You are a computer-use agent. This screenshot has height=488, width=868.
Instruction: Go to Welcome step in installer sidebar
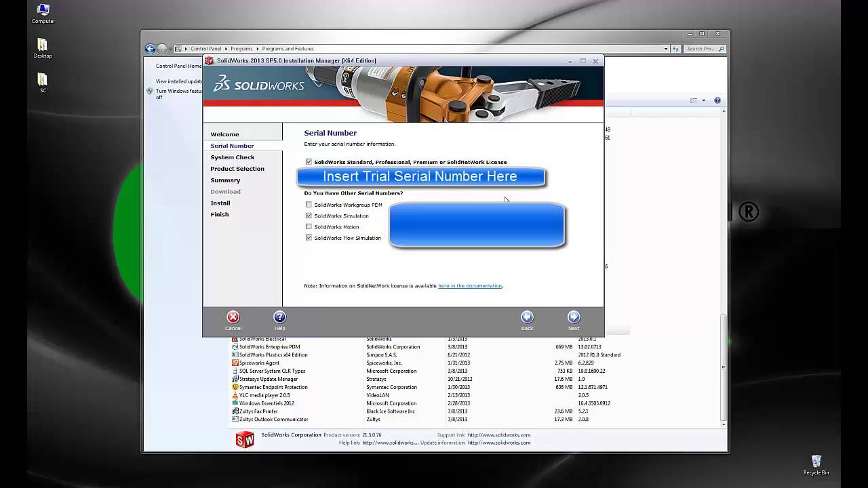click(x=224, y=134)
